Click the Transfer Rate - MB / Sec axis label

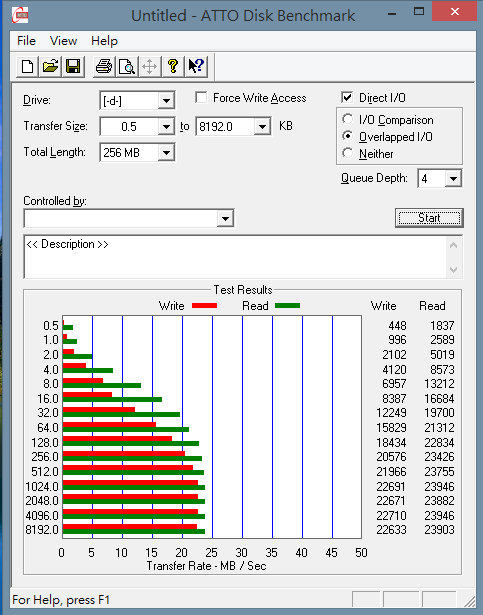pyautogui.click(x=206, y=566)
